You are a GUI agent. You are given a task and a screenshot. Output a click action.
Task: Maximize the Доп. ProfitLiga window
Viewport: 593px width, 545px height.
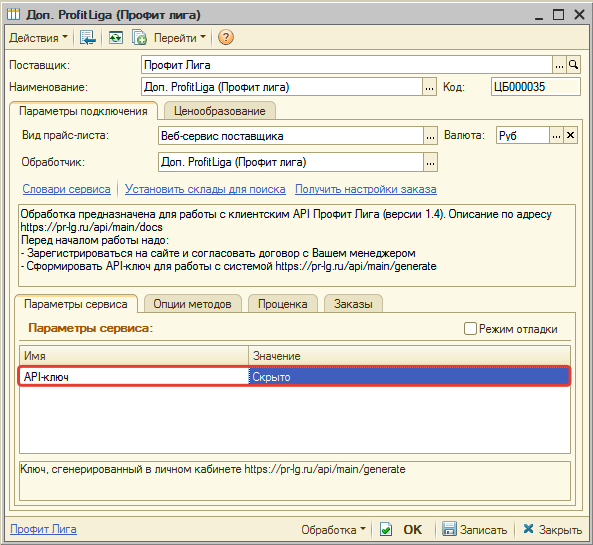click(x=558, y=15)
